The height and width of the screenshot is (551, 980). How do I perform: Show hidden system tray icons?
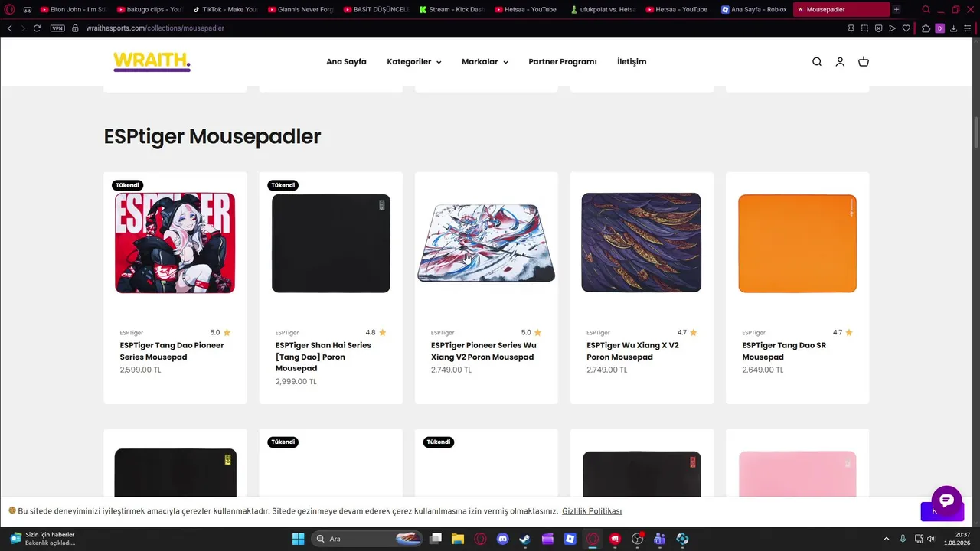point(887,539)
